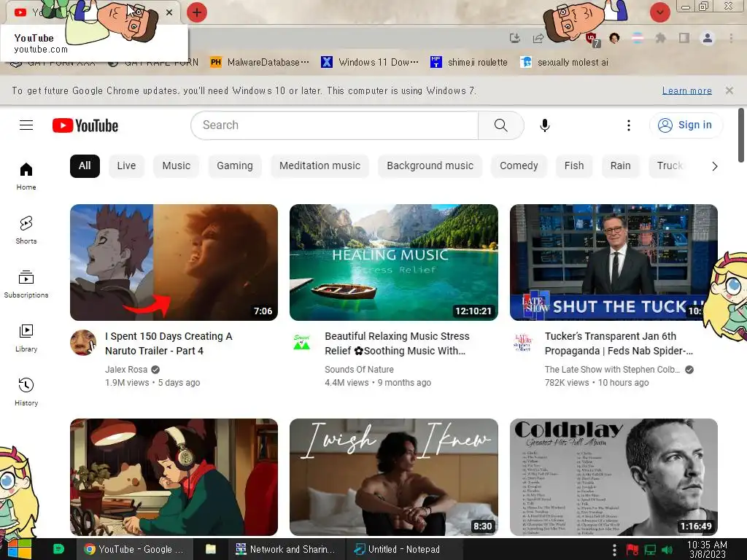Open the Coldplay Greatest Hits thumbnail

pyautogui.click(x=614, y=477)
